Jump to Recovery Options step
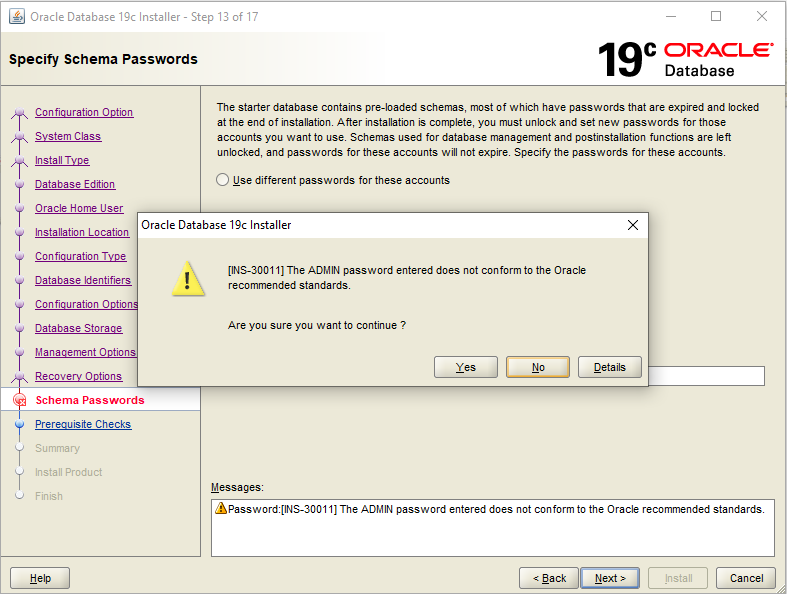Viewport: 787px width, 594px height. (x=78, y=376)
